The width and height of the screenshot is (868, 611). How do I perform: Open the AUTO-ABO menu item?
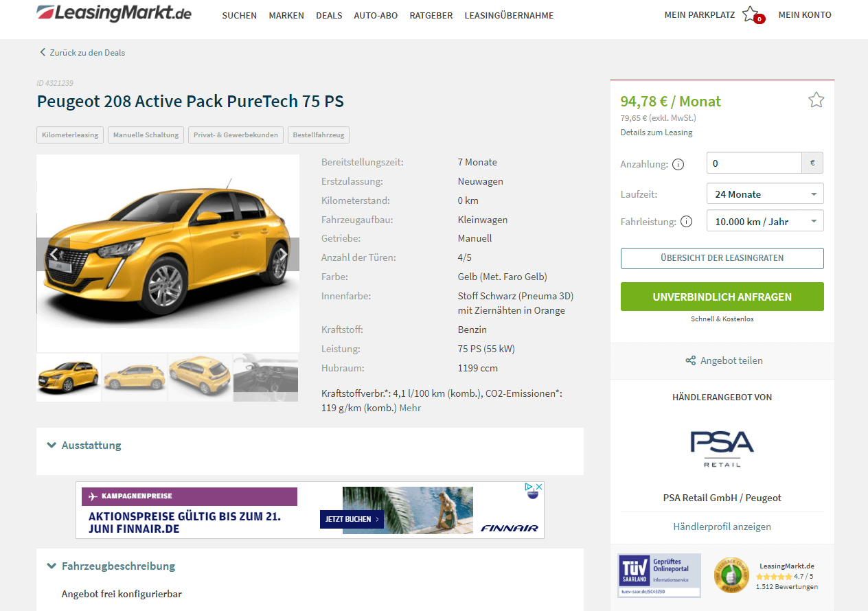tap(376, 15)
